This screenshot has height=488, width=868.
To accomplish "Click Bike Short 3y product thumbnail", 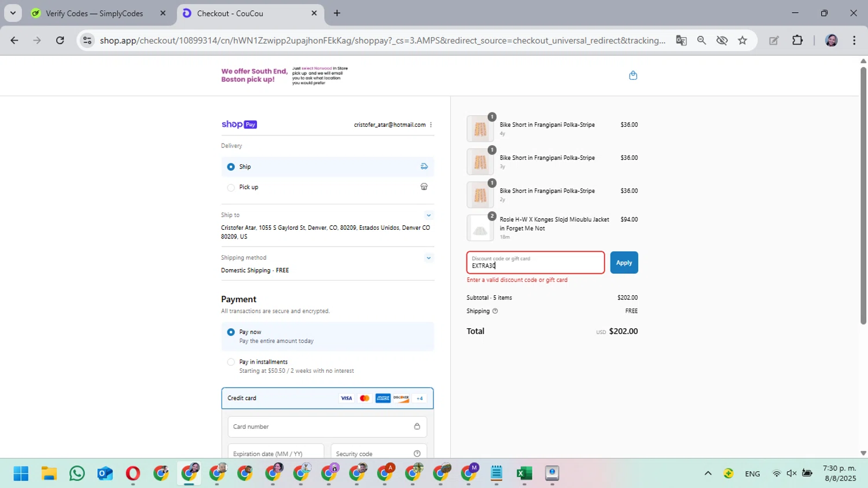I will [480, 162].
